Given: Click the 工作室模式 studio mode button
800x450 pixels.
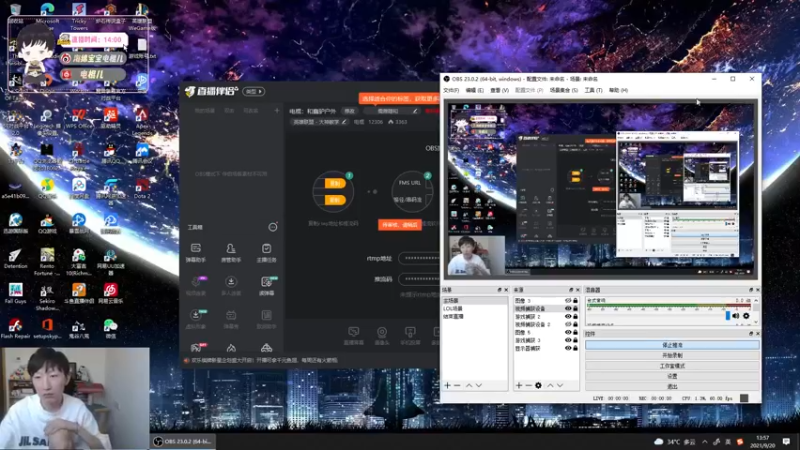Looking at the screenshot, I should click(x=672, y=366).
